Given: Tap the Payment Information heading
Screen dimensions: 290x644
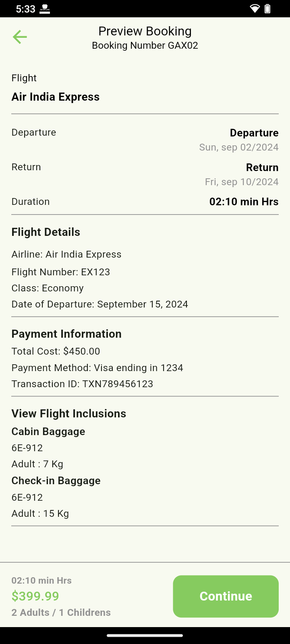Looking at the screenshot, I should (x=66, y=334).
